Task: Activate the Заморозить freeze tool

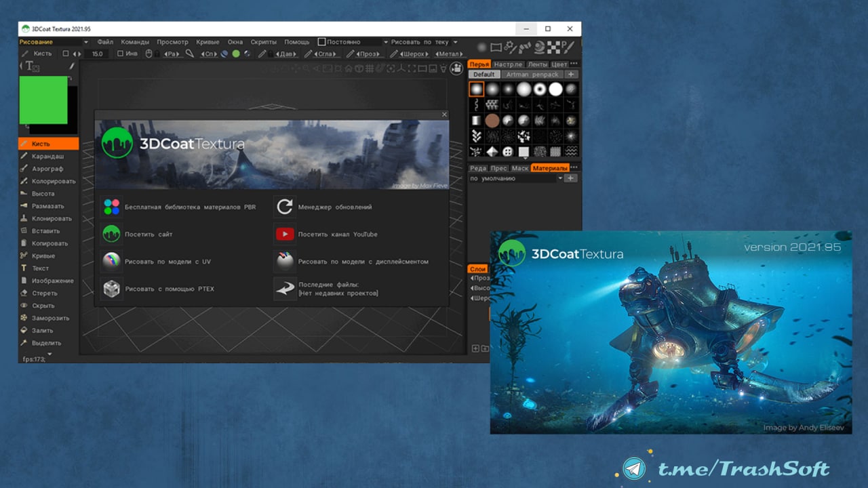Action: coord(48,318)
